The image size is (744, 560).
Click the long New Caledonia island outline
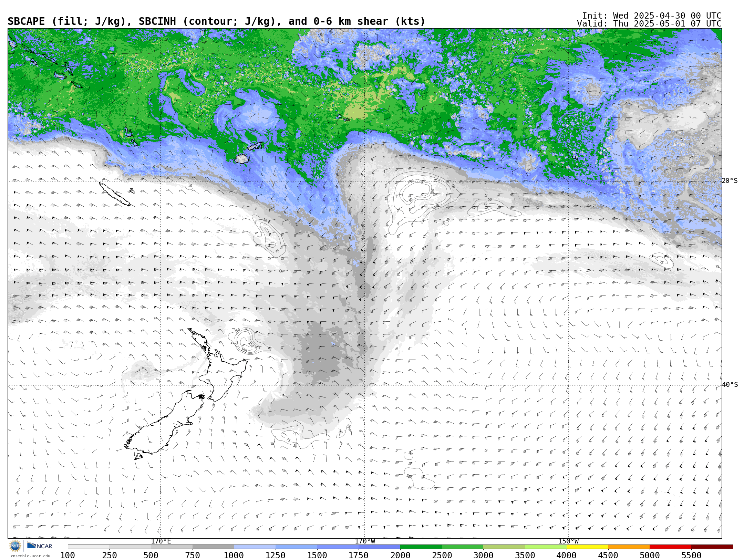114,194
